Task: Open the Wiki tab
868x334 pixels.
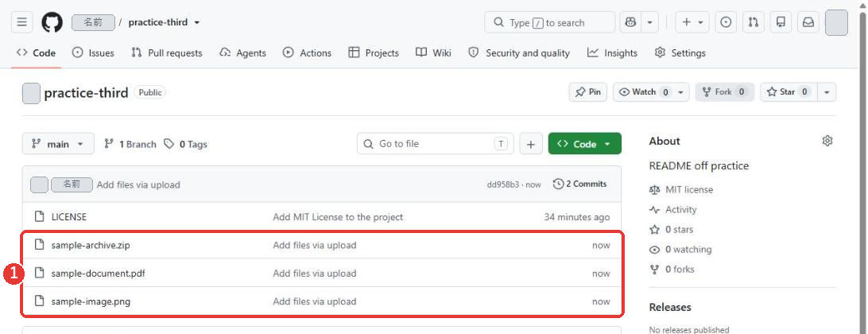Action: click(x=433, y=52)
